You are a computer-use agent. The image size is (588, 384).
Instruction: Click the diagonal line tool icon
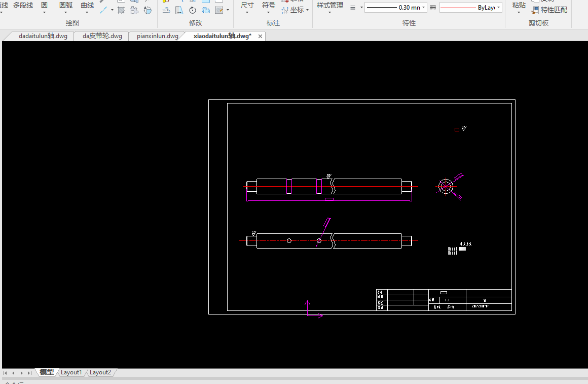click(103, 10)
